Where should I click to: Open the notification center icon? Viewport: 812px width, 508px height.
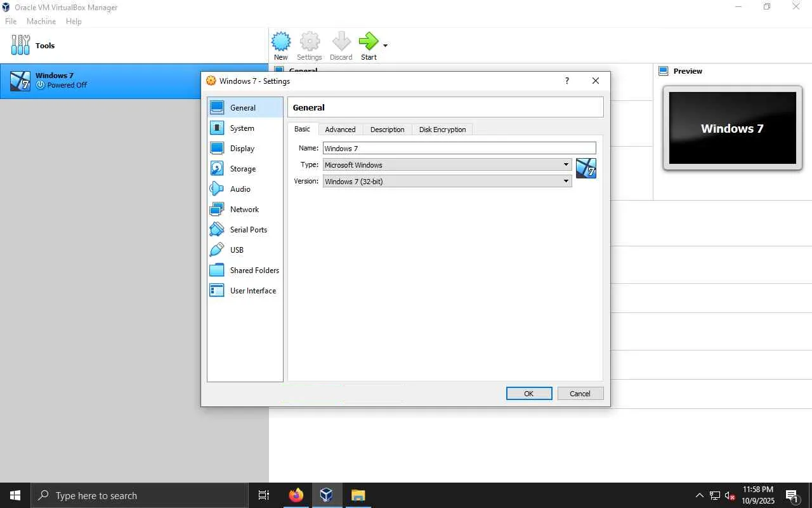point(792,495)
